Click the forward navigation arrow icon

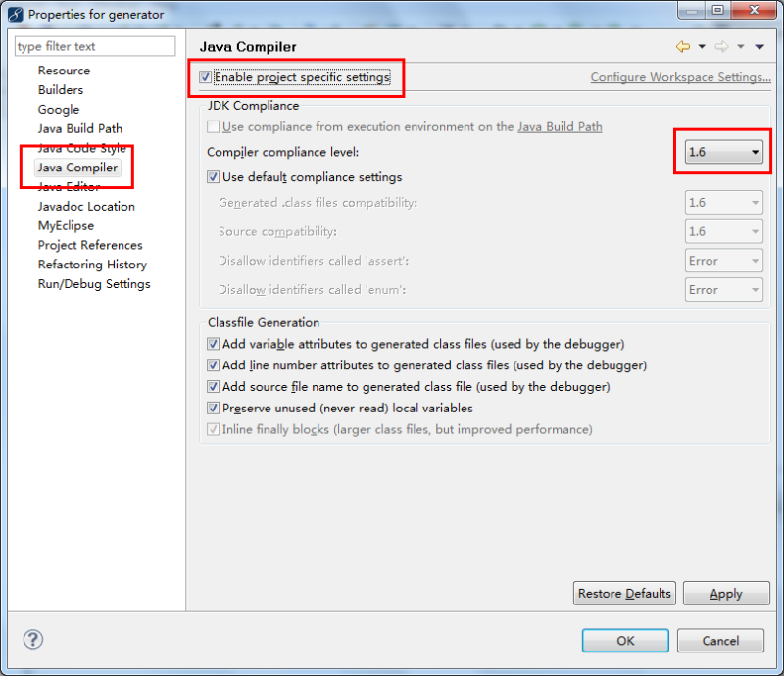(721, 47)
